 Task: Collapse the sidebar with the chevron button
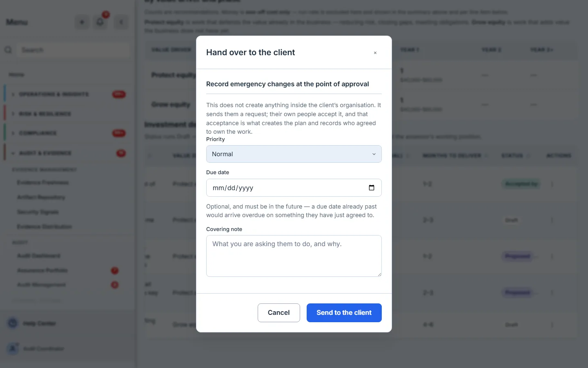(121, 22)
